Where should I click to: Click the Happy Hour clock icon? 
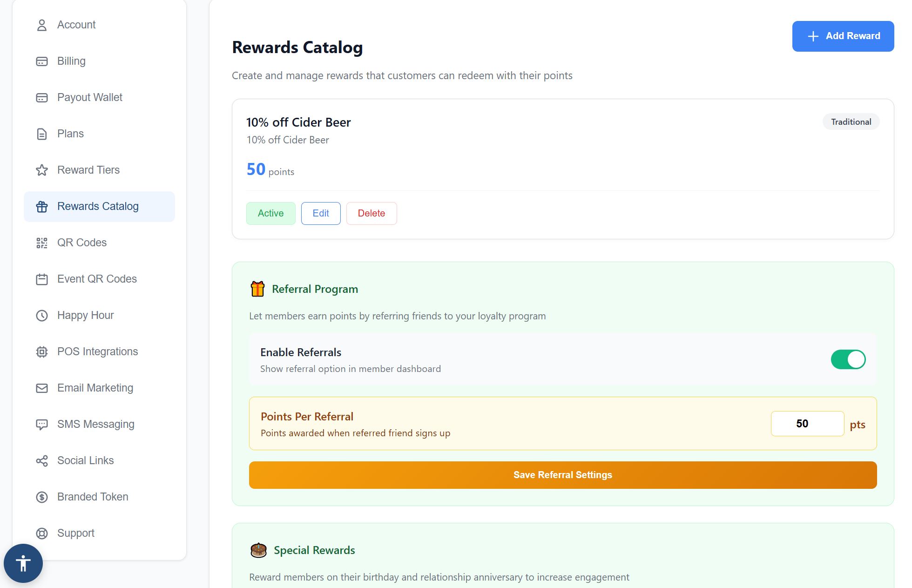tap(42, 316)
